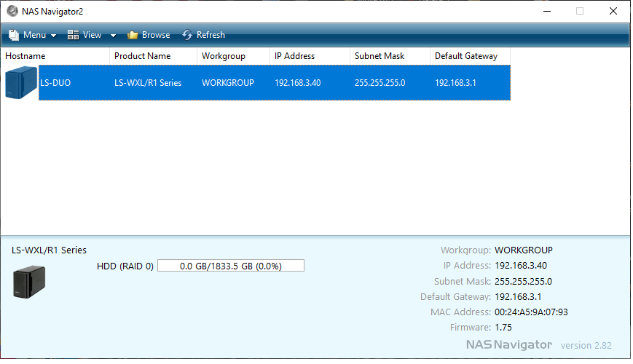Click the LS-WXL/R1 Series heading in the details panel
633x364 pixels.
point(49,250)
